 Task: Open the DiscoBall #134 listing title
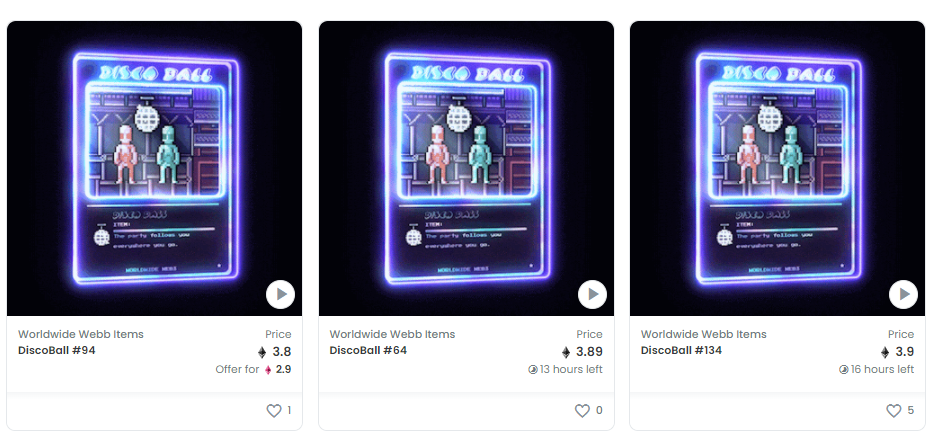pos(681,350)
